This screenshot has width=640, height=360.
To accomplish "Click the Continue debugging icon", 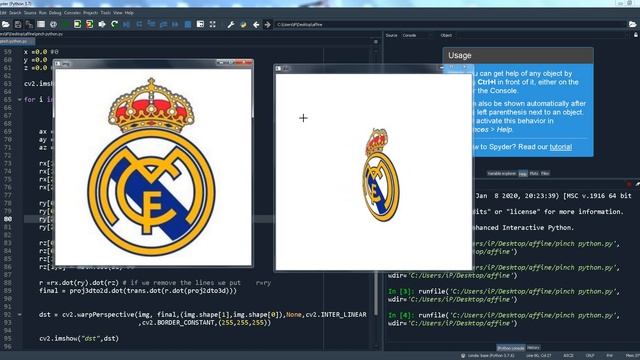I will pos(175,24).
